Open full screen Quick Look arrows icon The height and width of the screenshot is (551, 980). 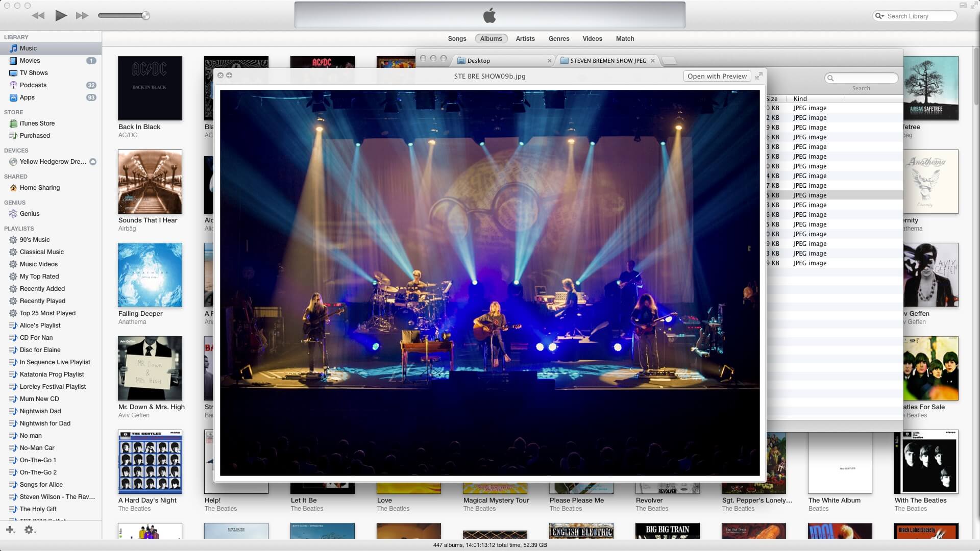[759, 76]
